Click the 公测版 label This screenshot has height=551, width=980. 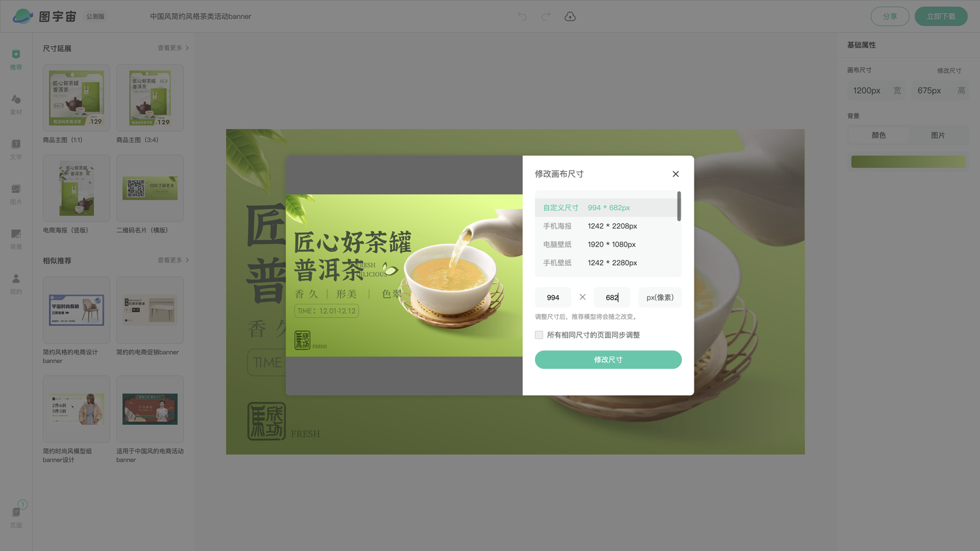[x=95, y=16]
